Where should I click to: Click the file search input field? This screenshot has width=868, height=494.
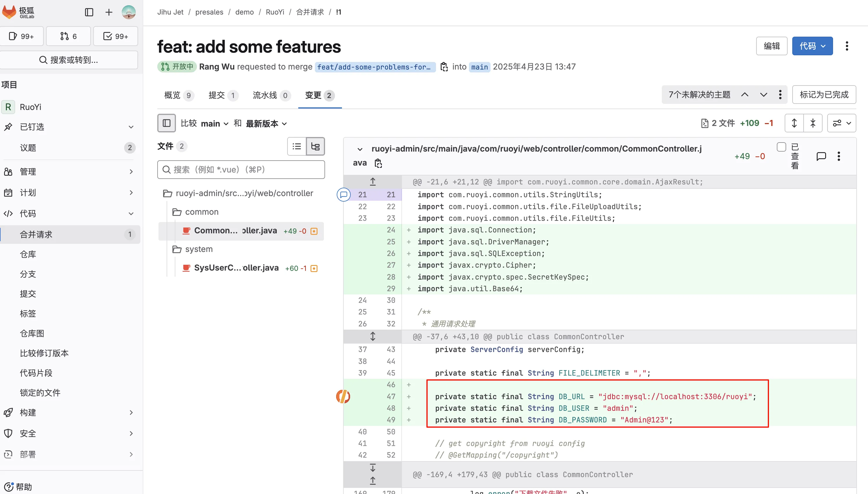(241, 170)
